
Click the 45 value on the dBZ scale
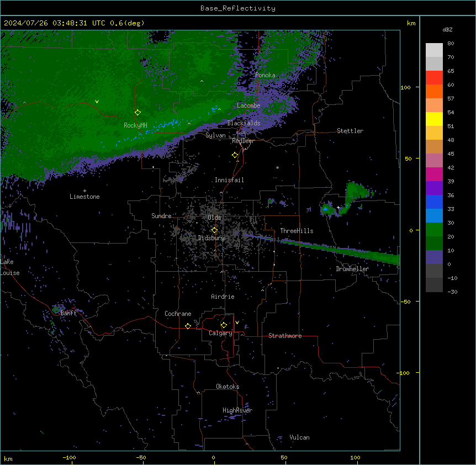(451, 154)
